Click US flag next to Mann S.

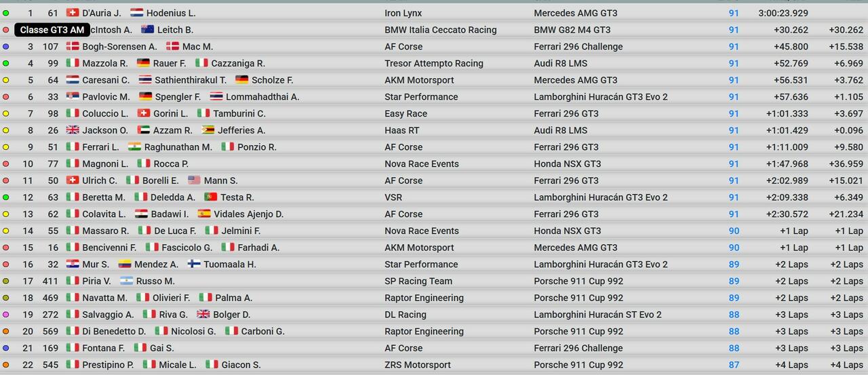194,180
